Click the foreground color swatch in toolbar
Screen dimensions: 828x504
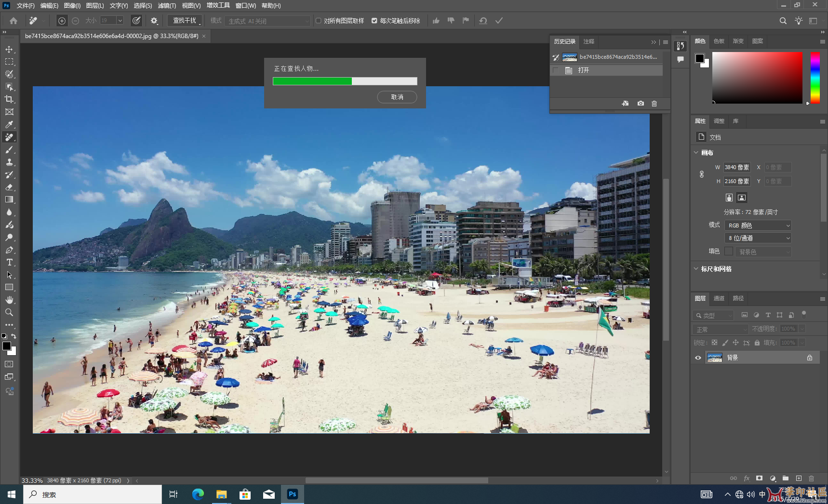(7, 346)
